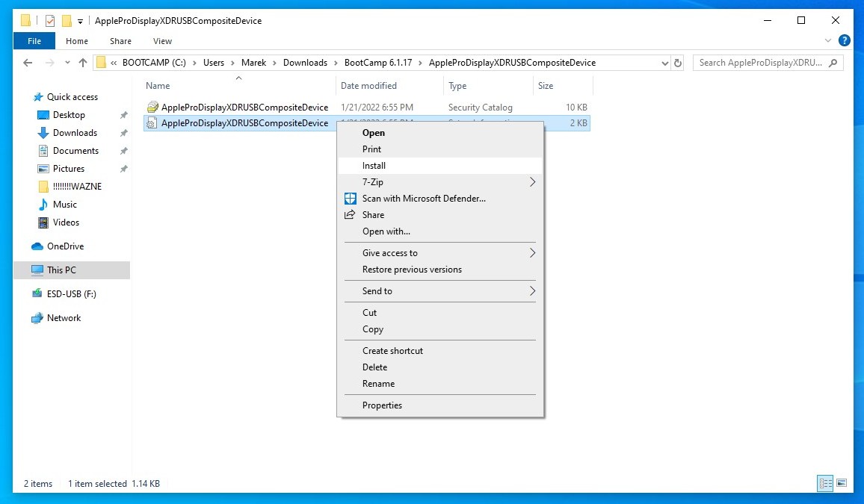Expand the ribbon with the chevron
Screen dimensions: 864x504
click(x=827, y=41)
